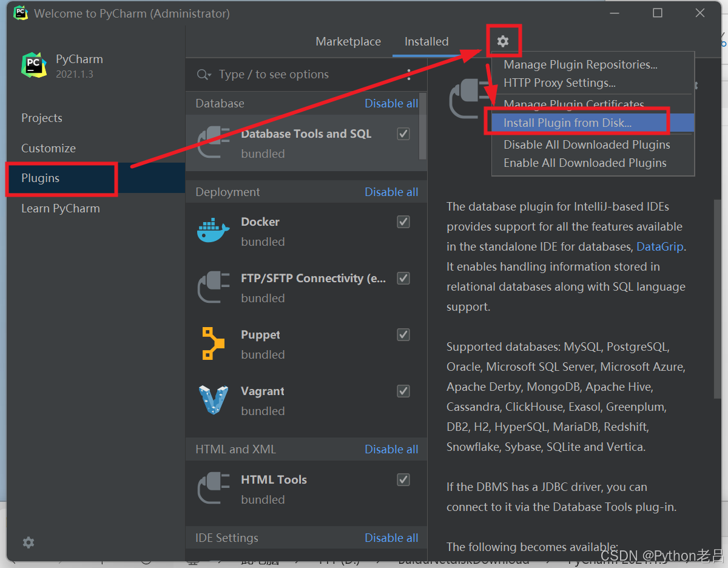Click Disable all for Deployment category

(391, 192)
